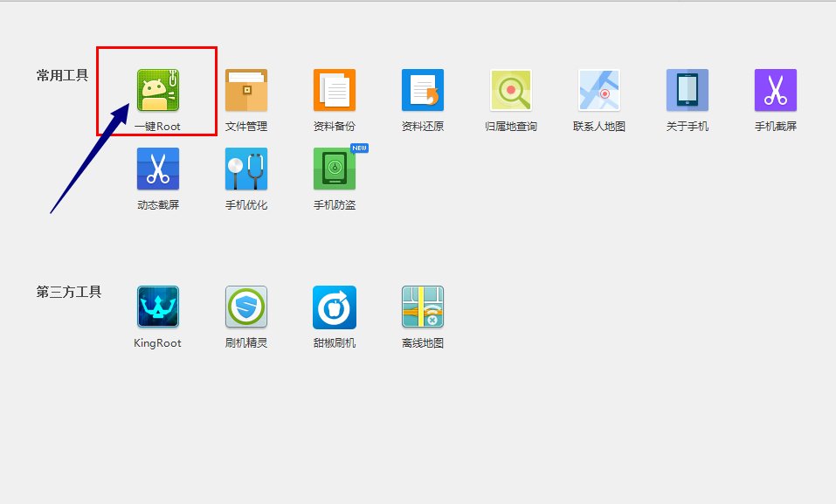Open the 关于手机 phone icon

687,90
